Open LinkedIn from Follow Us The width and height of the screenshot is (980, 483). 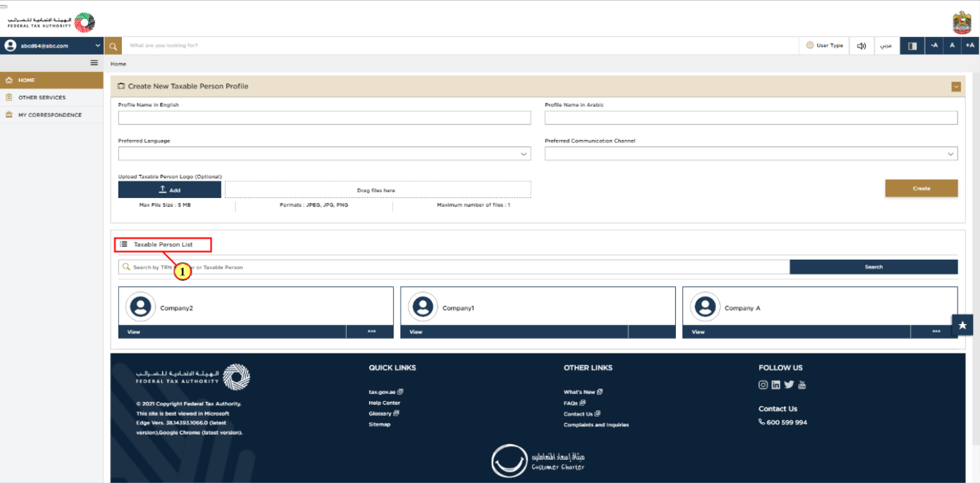click(776, 384)
